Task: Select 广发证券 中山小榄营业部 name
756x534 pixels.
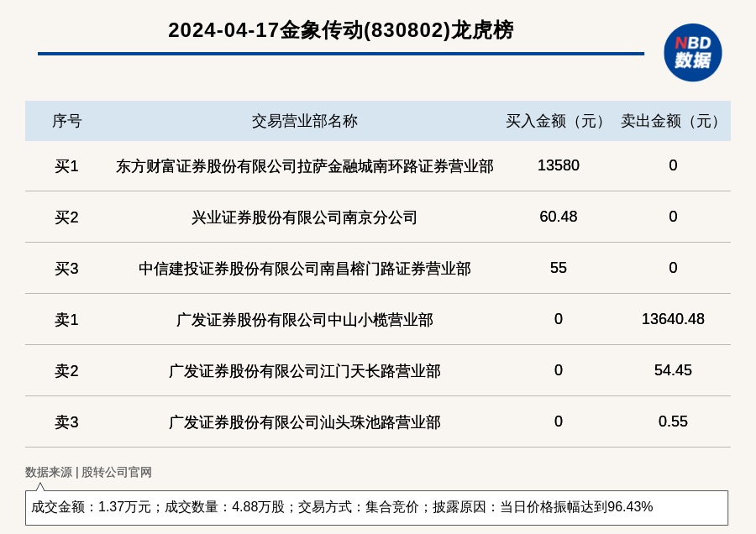Action: pyautogui.click(x=305, y=320)
